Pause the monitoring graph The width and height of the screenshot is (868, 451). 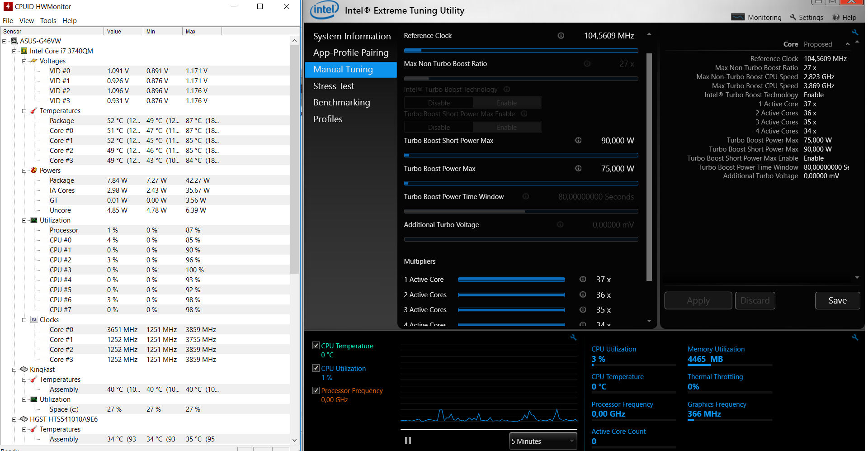click(408, 441)
